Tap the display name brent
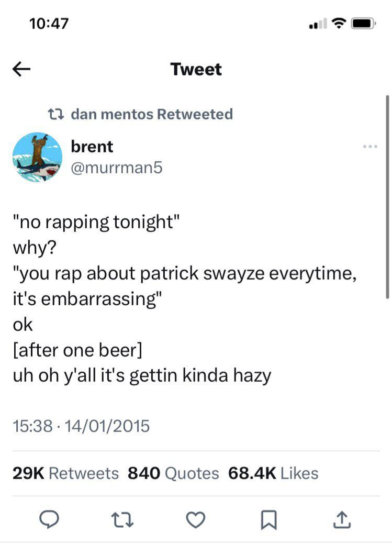Image resolution: width=392 pixels, height=544 pixels. coord(92,147)
